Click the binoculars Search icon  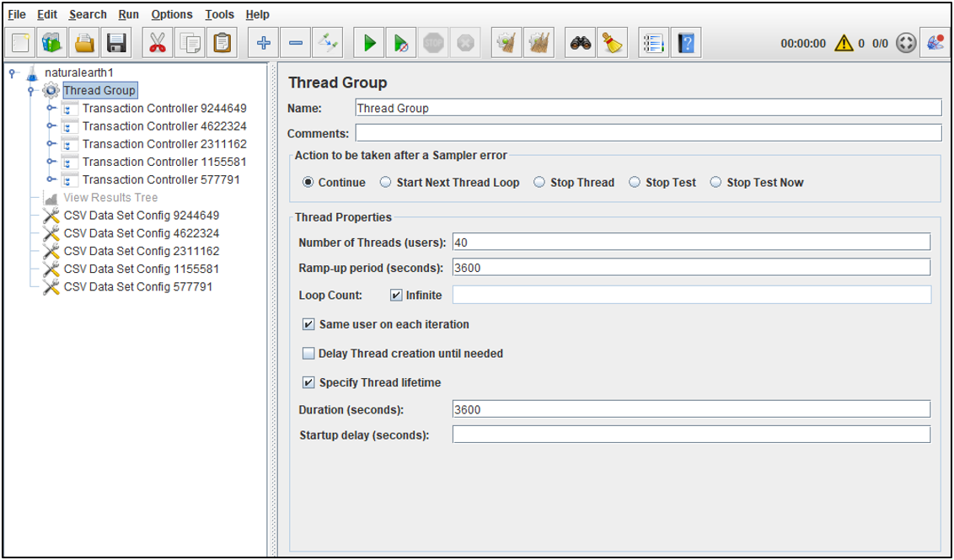click(581, 43)
